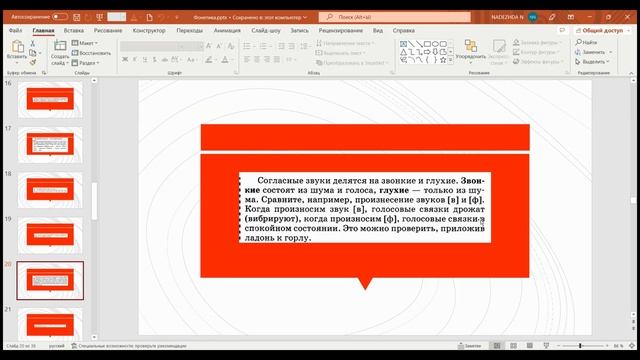Screen dimensions: 640x360
Task: Click the Italic К button
Action: coord(135,60)
